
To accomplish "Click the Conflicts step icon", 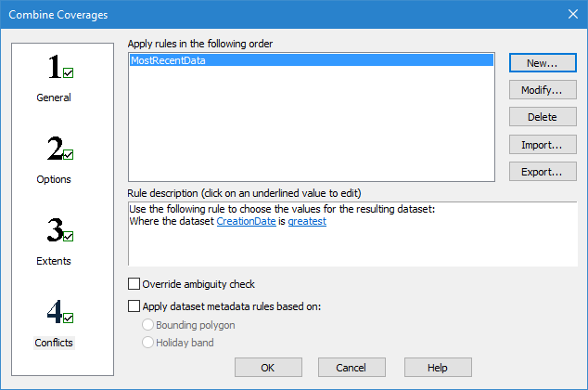I will tap(60, 315).
